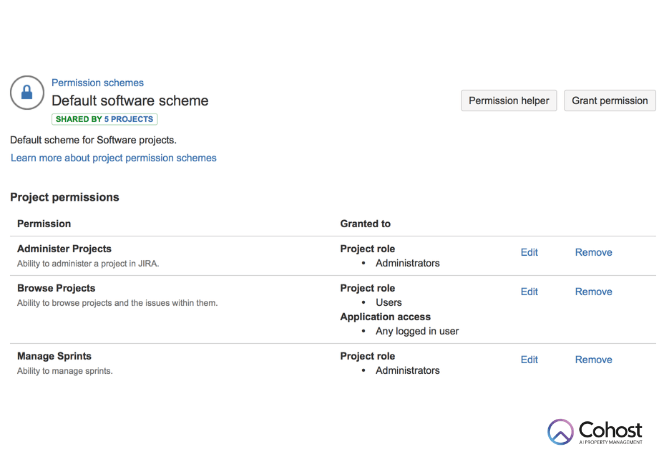Click 'Ability to administer a project in JIRA.'
Viewport: 659px width, 450px height.
pyautogui.click(x=88, y=264)
